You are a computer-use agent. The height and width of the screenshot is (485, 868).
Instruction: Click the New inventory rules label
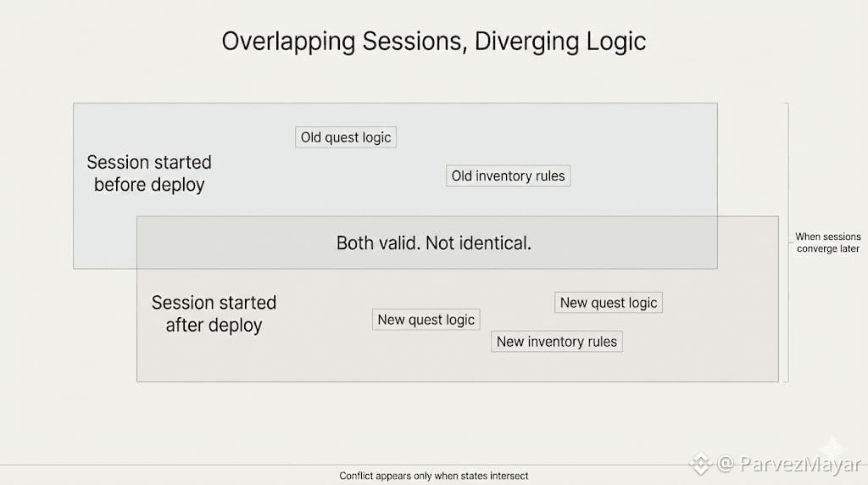(x=557, y=342)
